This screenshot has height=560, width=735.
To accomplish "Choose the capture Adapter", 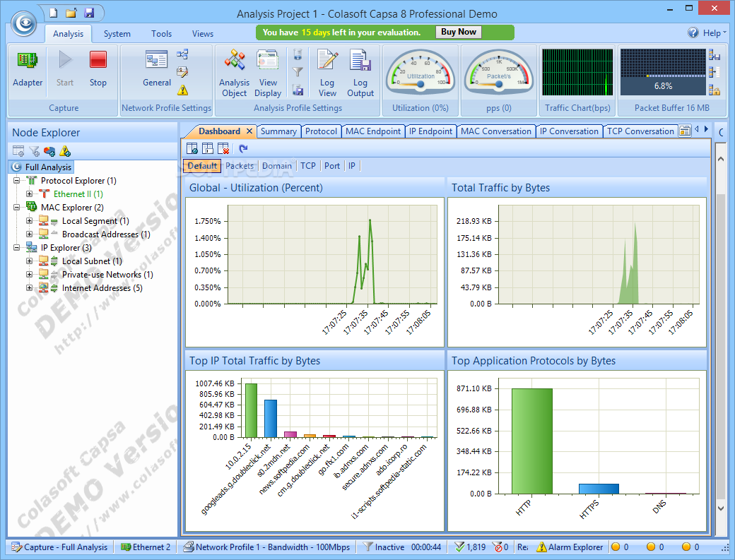I will 28,68.
